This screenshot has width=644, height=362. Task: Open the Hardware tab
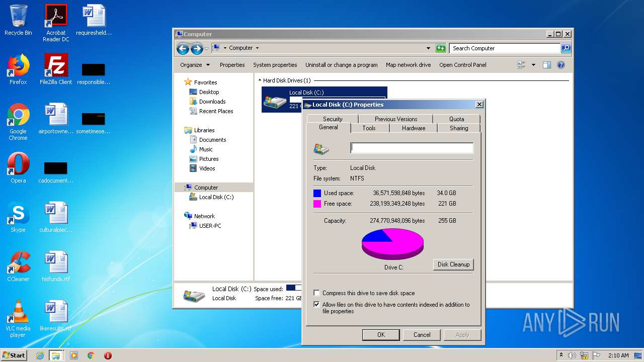click(x=414, y=128)
